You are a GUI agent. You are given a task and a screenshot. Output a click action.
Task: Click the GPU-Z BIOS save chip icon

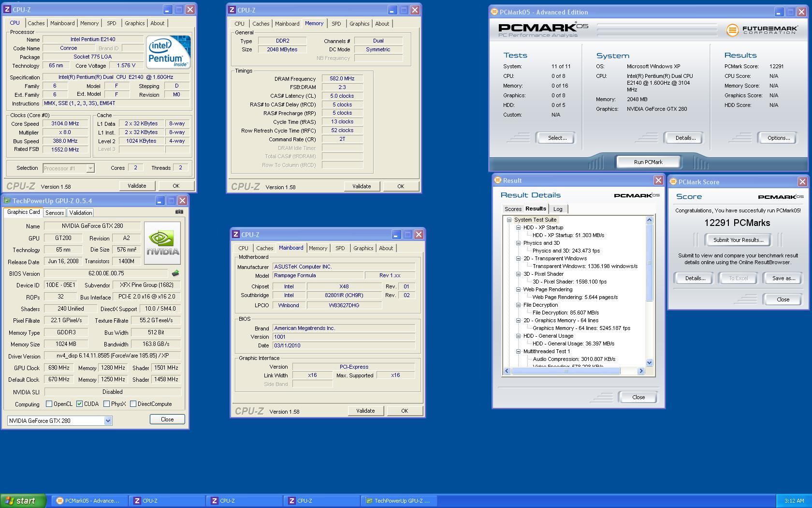tap(175, 273)
